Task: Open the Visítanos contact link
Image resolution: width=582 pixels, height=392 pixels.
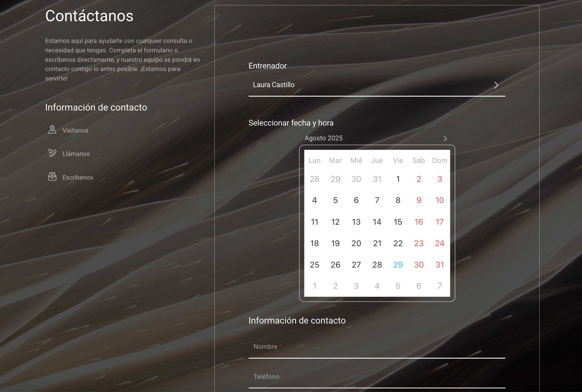Action: [x=75, y=130]
